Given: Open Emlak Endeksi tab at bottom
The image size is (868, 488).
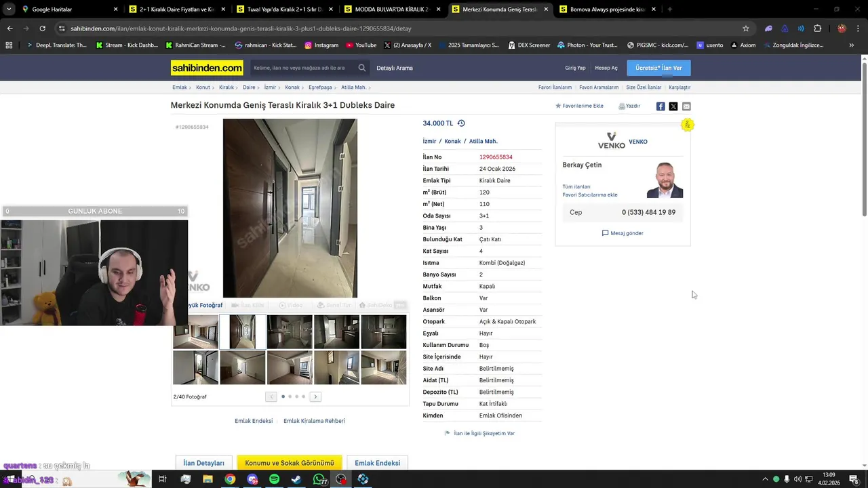Looking at the screenshot, I should pos(377,463).
